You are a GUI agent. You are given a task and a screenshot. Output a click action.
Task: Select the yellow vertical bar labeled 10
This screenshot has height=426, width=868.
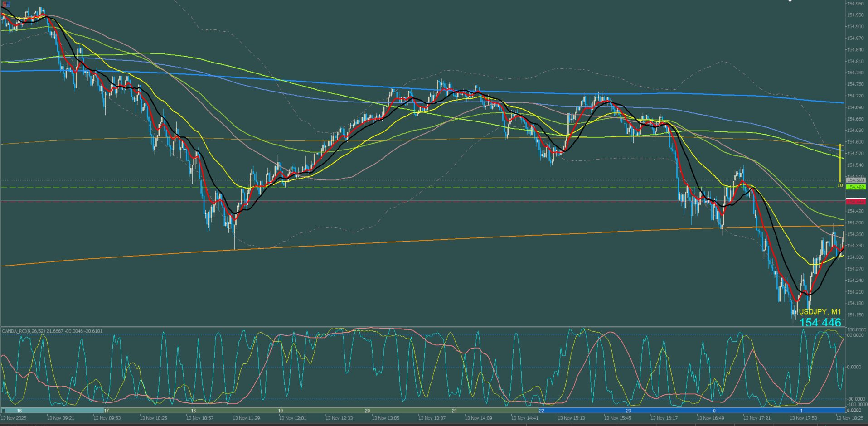click(840, 163)
